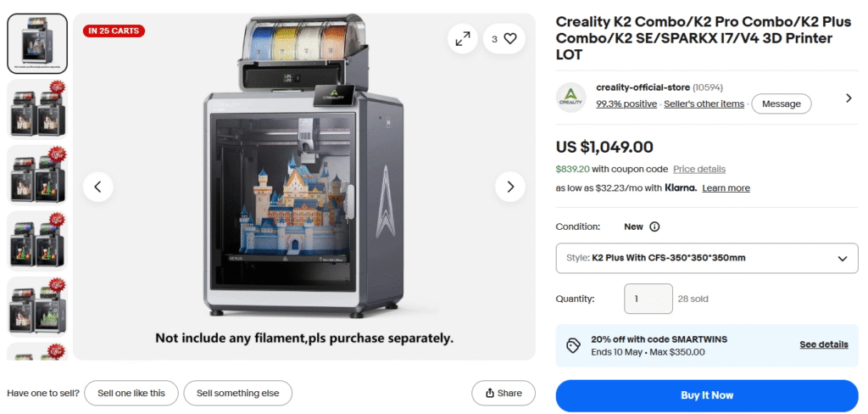Screen dimensions: 868x414
Task: Click the coupon tag icon
Action: 573,345
